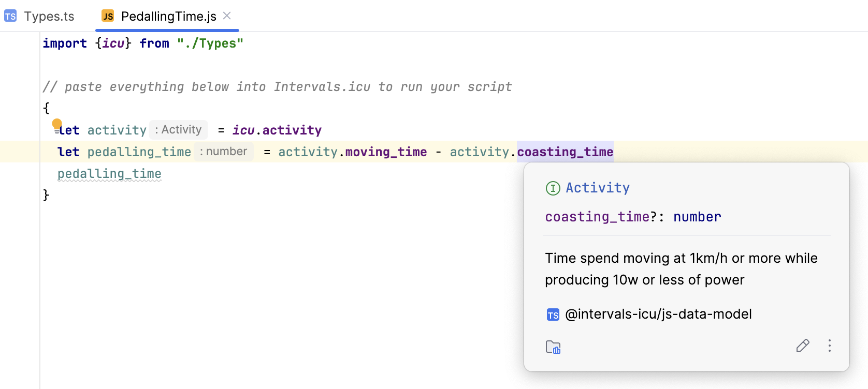
Task: Click the green interface icon beside Activity
Action: tap(553, 188)
